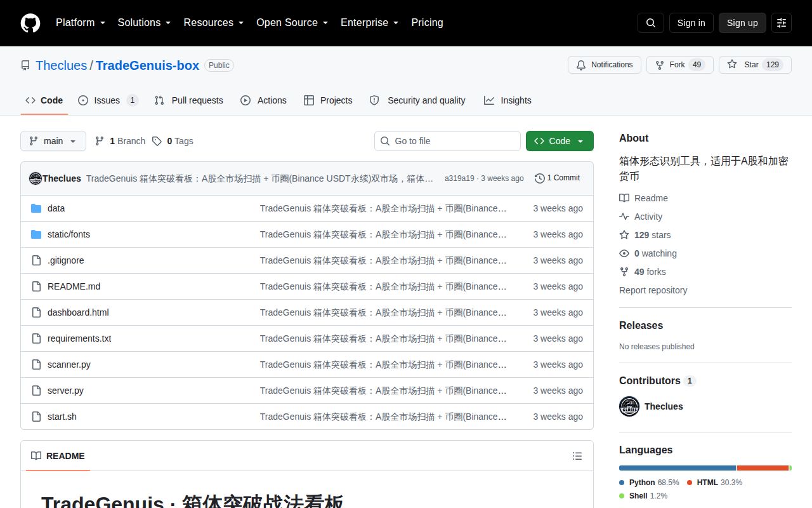Select the Code tab
This screenshot has height=508, width=812.
click(44, 100)
